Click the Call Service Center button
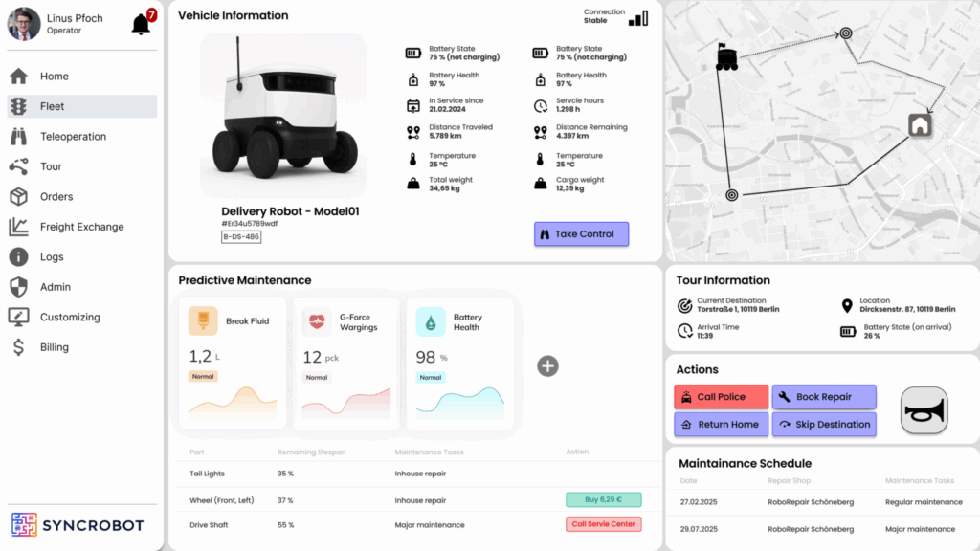Image resolution: width=980 pixels, height=551 pixels. (x=603, y=524)
